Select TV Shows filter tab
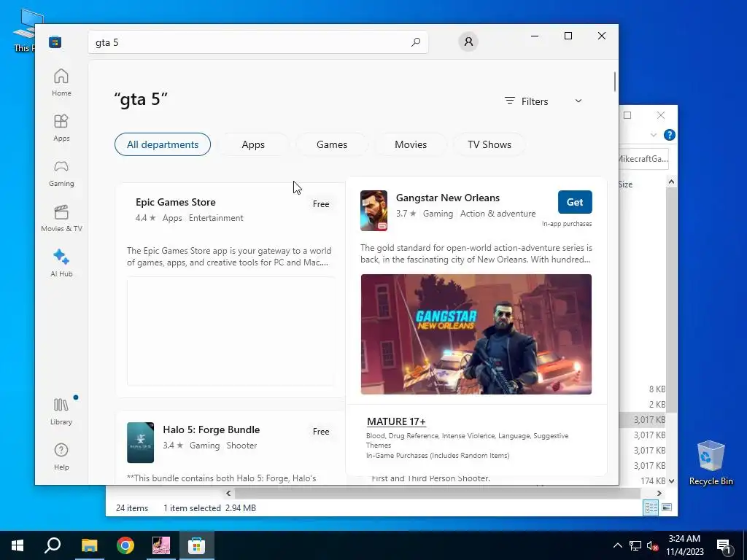 pos(489,144)
